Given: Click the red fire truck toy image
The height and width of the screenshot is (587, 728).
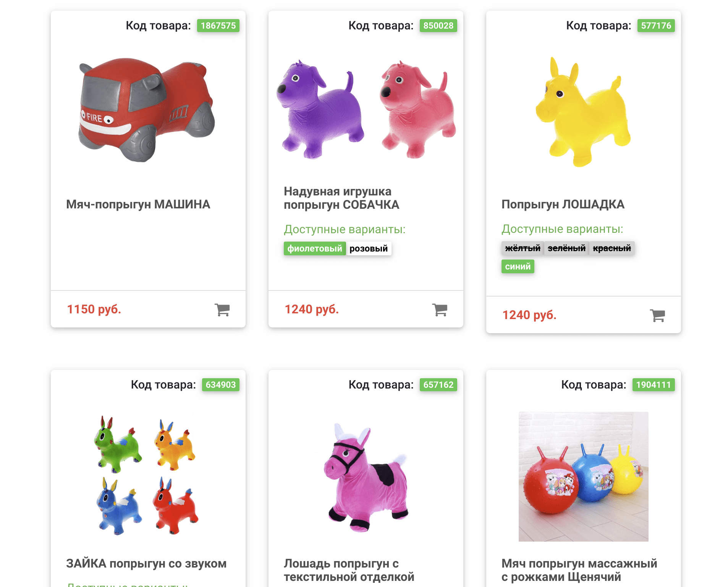Looking at the screenshot, I should point(147,110).
